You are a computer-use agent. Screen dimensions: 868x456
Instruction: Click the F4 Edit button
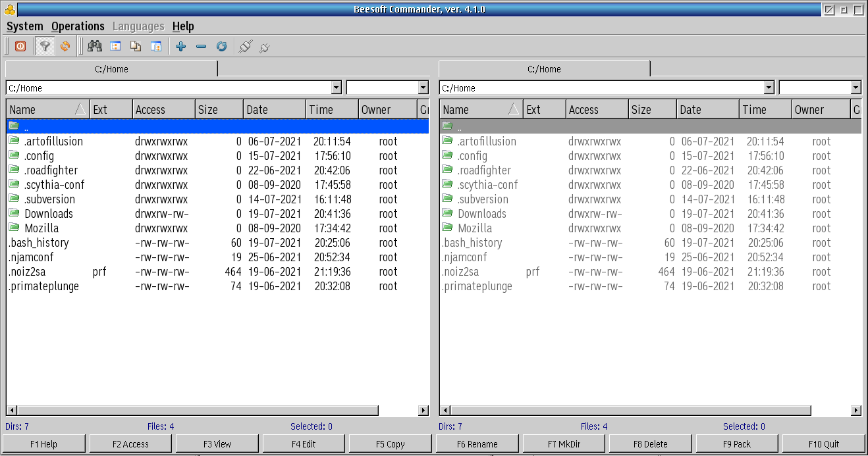point(304,444)
